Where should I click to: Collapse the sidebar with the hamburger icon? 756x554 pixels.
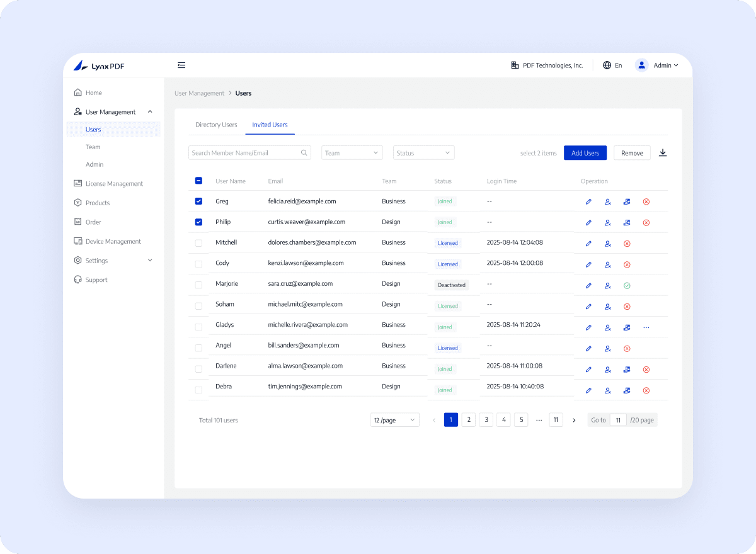pos(181,65)
